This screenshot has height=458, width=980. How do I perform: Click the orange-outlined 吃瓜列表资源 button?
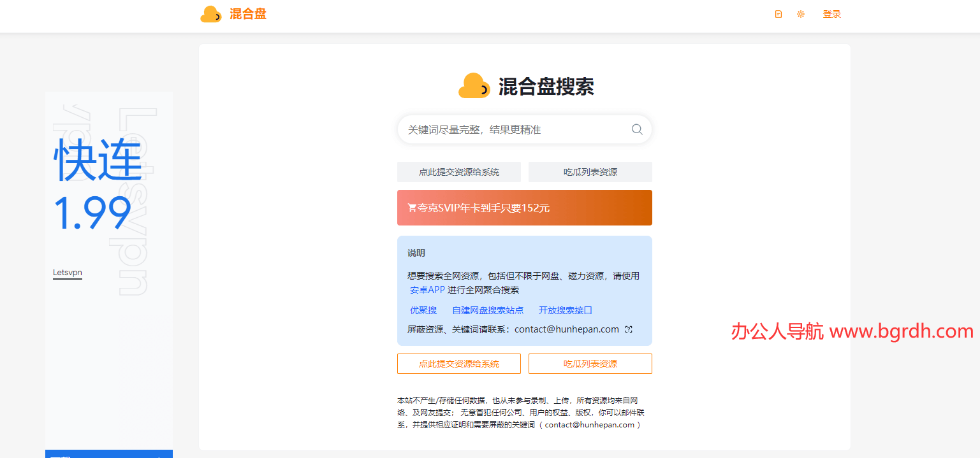point(590,364)
